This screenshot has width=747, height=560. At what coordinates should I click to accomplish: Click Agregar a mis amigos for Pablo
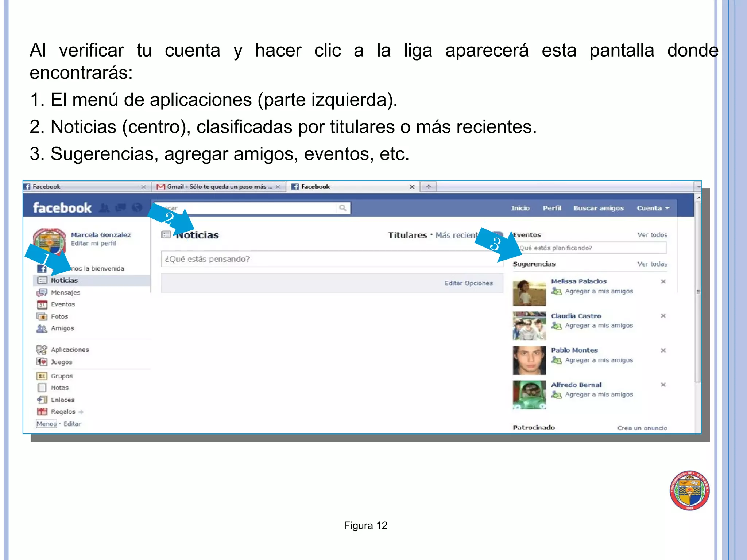click(599, 360)
